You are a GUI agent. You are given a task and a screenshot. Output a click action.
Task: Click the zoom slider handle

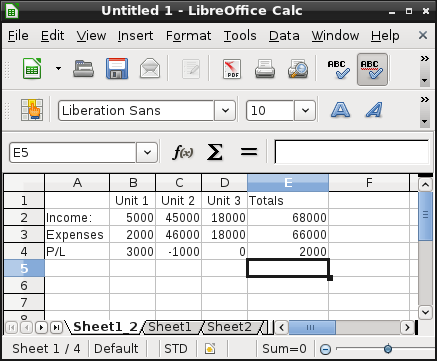click(388, 349)
